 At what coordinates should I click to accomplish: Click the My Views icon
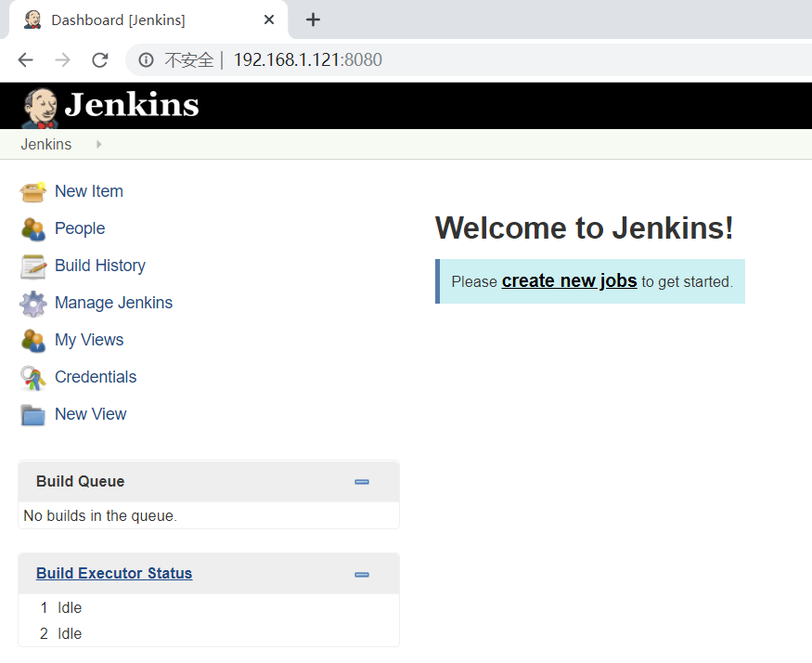(x=33, y=341)
